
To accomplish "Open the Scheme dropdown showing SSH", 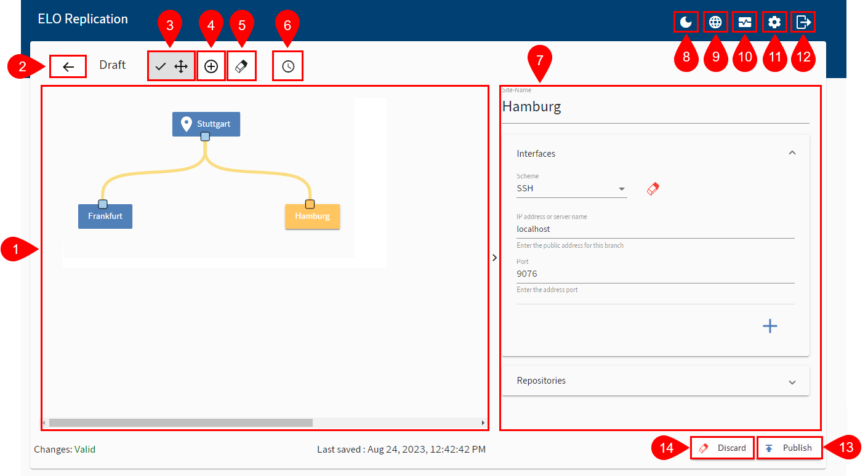I will coord(572,189).
